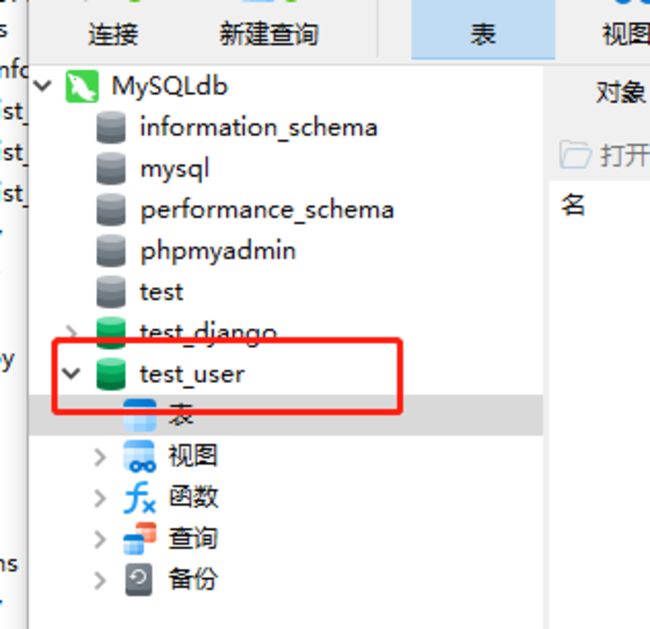This screenshot has width=650, height=629.
Task: Click the 函数 fx functions icon
Action: click(140, 497)
